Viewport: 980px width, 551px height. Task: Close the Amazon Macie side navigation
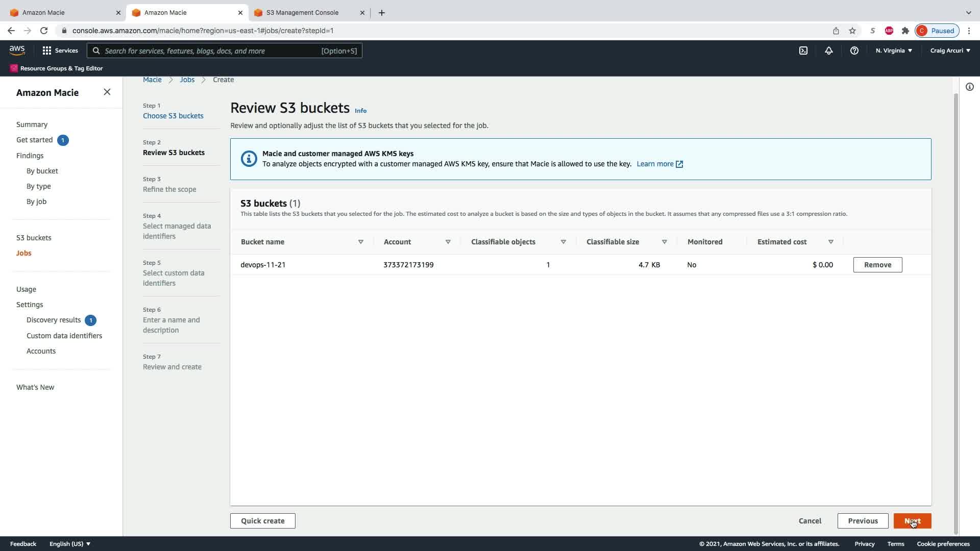pos(107,92)
